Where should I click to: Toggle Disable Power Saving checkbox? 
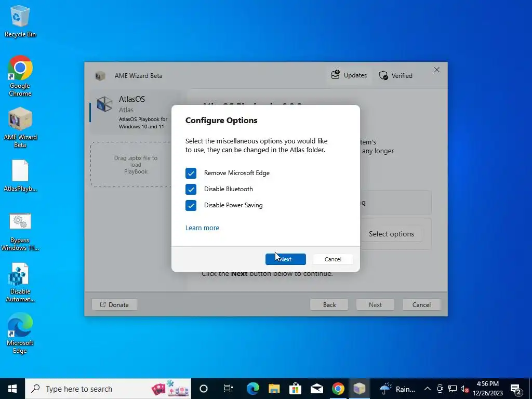click(191, 205)
